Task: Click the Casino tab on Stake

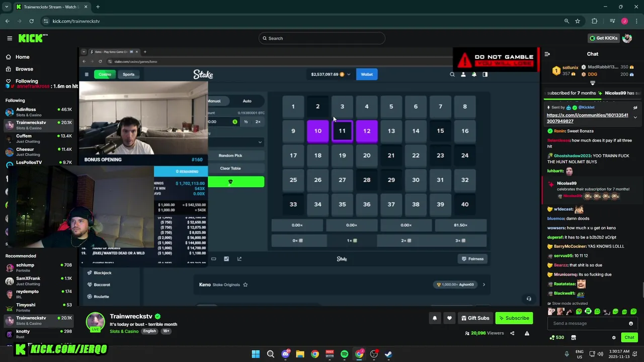Action: click(x=105, y=74)
